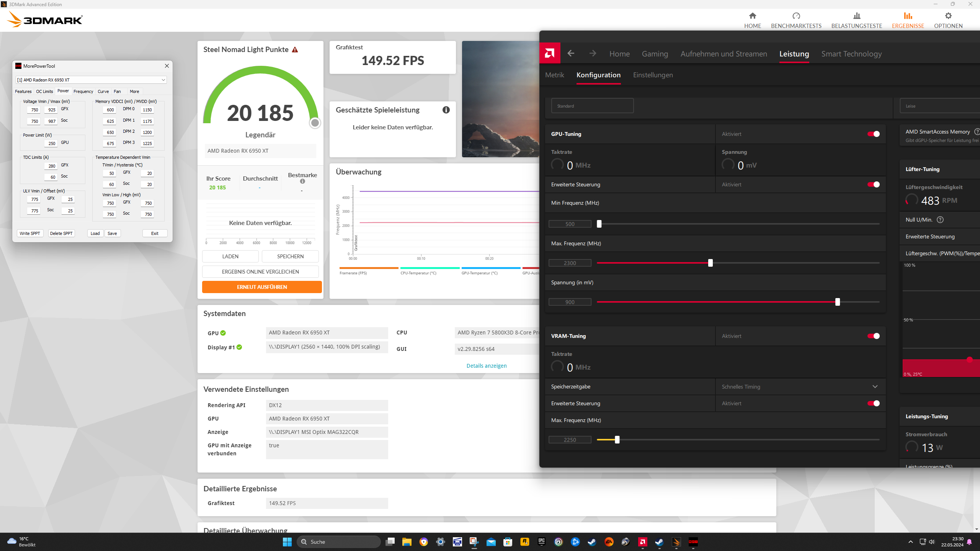Click info icon beside Geschätzte Spieleleistung

pyautogui.click(x=446, y=110)
